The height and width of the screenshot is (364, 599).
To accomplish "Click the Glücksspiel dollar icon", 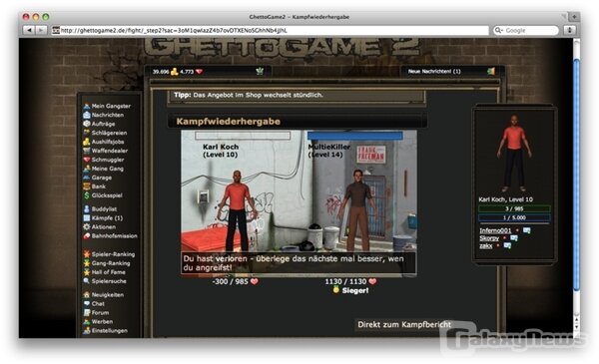I will (x=87, y=195).
